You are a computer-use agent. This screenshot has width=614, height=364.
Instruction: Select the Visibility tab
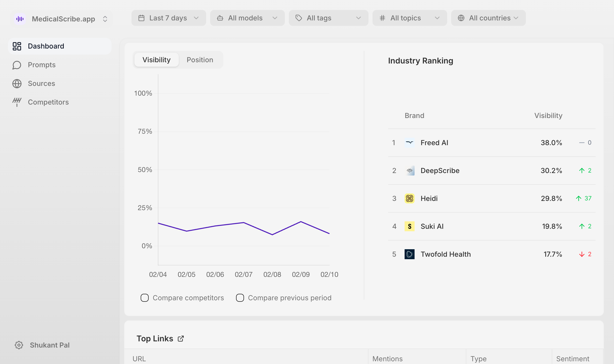pyautogui.click(x=156, y=60)
